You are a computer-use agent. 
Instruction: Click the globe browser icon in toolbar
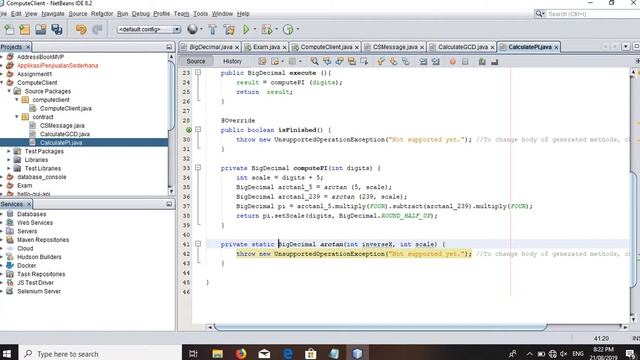coord(192,29)
